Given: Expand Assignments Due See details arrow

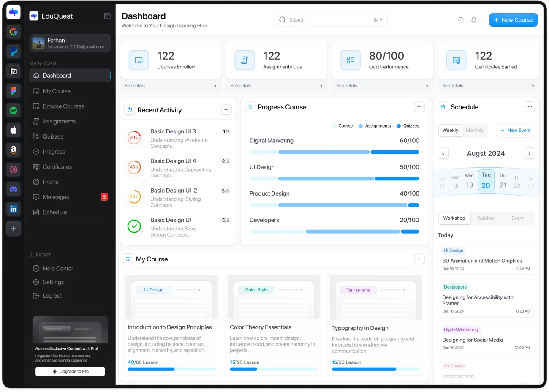Looking at the screenshot, I should [x=321, y=86].
